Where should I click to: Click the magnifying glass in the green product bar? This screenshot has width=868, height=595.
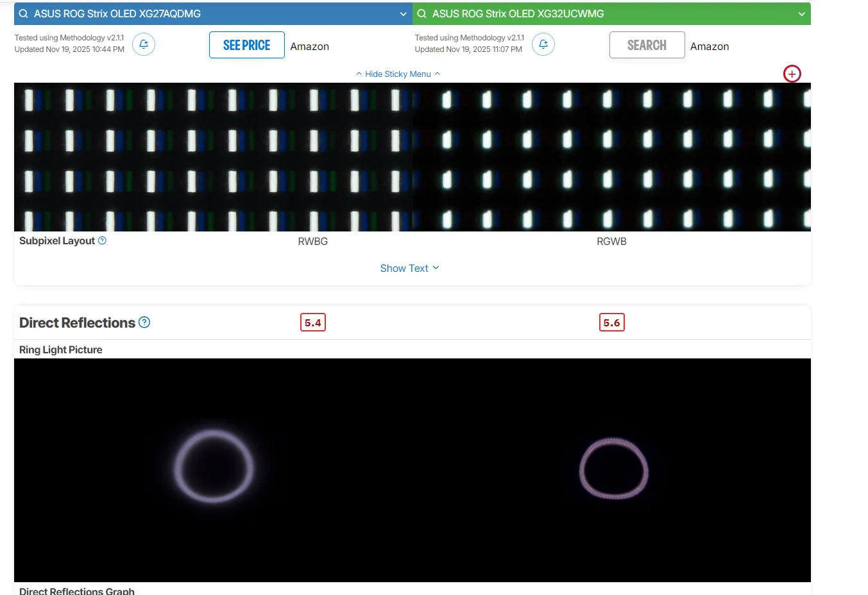coord(421,13)
